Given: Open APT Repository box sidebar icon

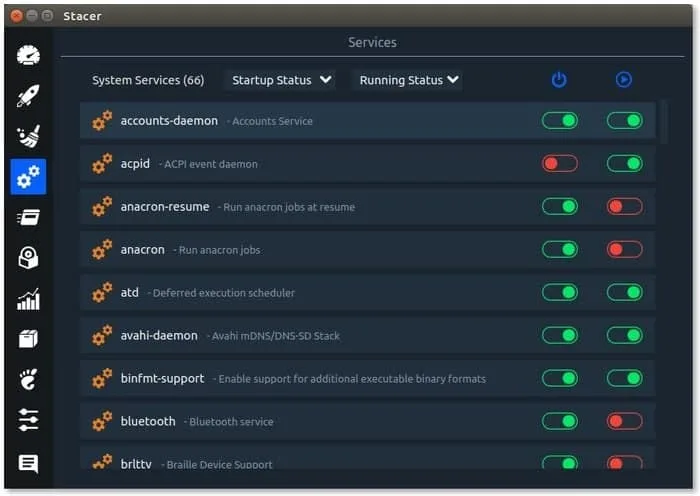Looking at the screenshot, I should coord(29,339).
